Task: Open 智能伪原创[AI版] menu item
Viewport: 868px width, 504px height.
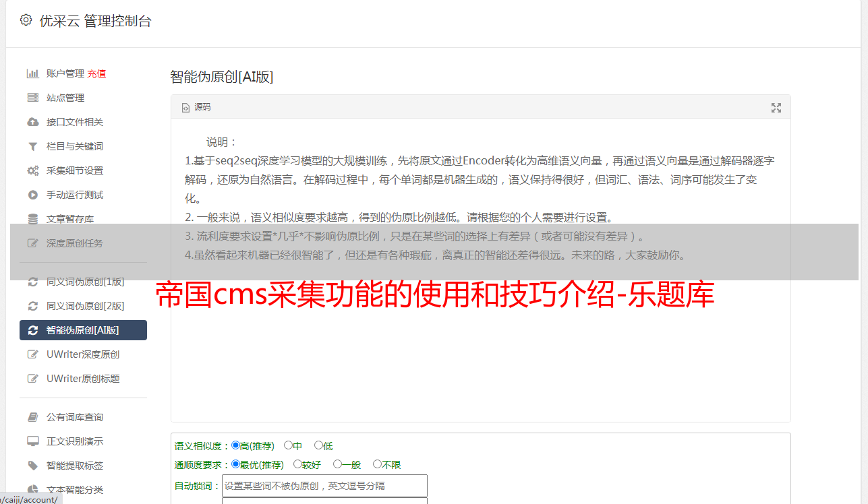Action: (x=83, y=330)
